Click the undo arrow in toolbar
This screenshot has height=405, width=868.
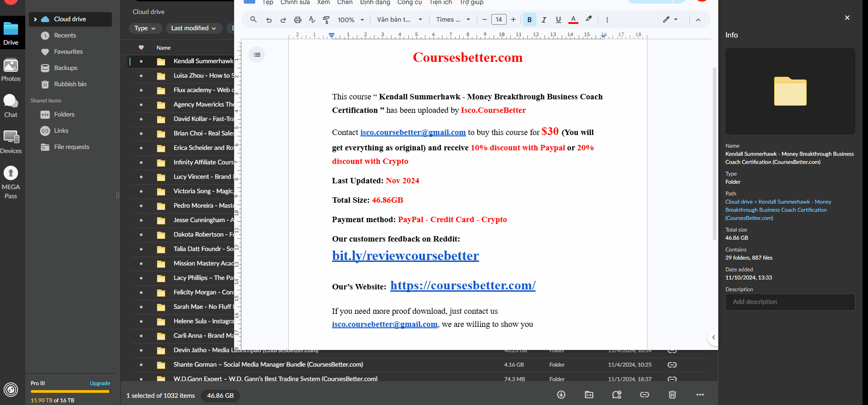tap(269, 20)
